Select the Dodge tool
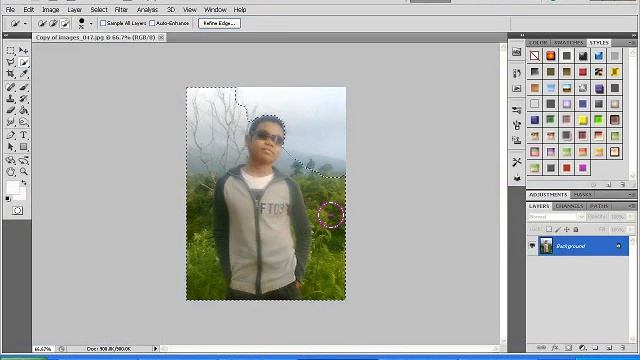640x360 pixels. (x=24, y=122)
